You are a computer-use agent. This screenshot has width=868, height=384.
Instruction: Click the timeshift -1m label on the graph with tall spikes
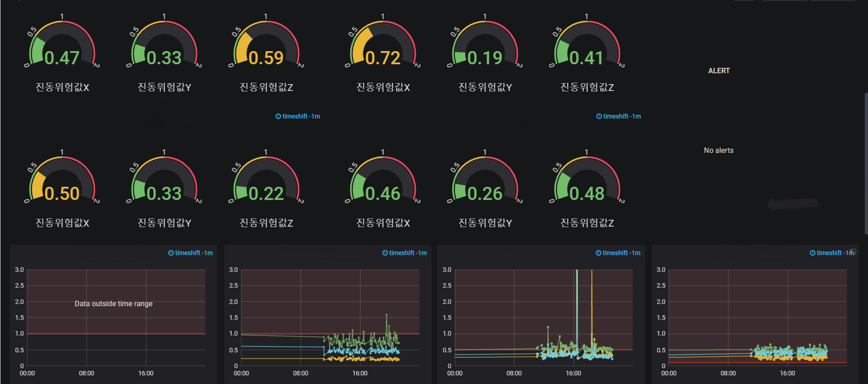pos(618,253)
